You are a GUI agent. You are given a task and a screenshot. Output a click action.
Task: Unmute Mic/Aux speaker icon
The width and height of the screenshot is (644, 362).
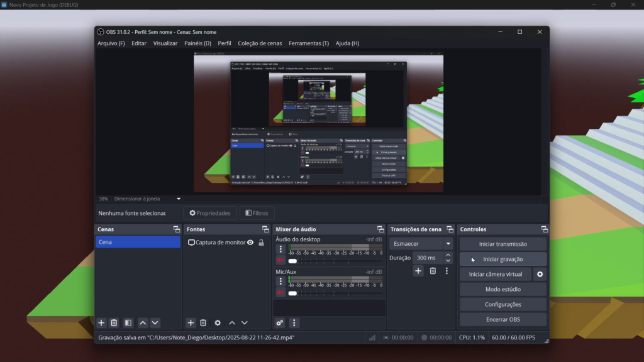(x=280, y=293)
